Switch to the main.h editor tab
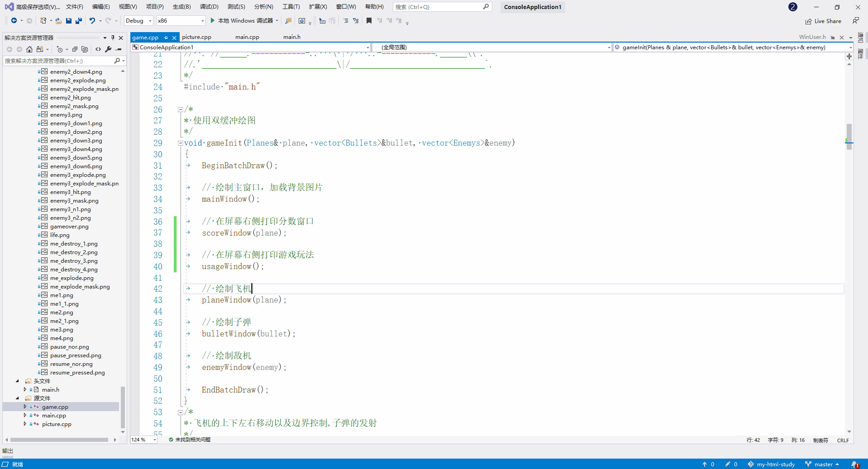 click(292, 37)
